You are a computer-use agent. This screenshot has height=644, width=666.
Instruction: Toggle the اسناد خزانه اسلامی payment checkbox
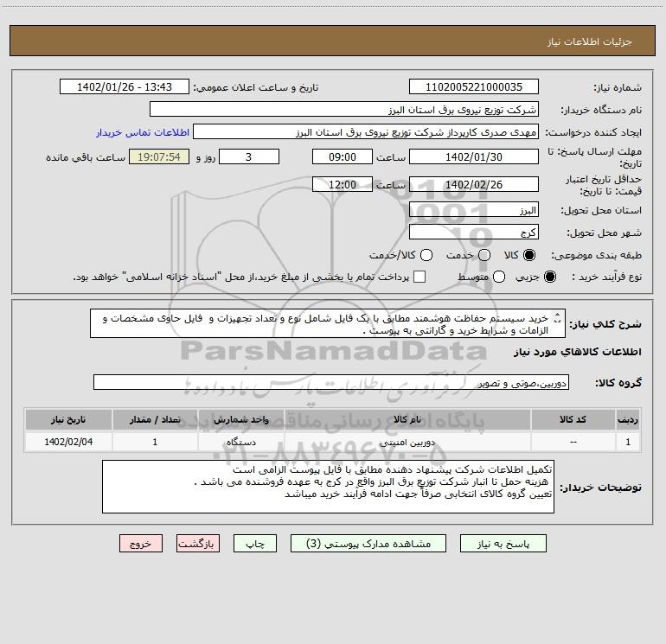pyautogui.click(x=419, y=277)
